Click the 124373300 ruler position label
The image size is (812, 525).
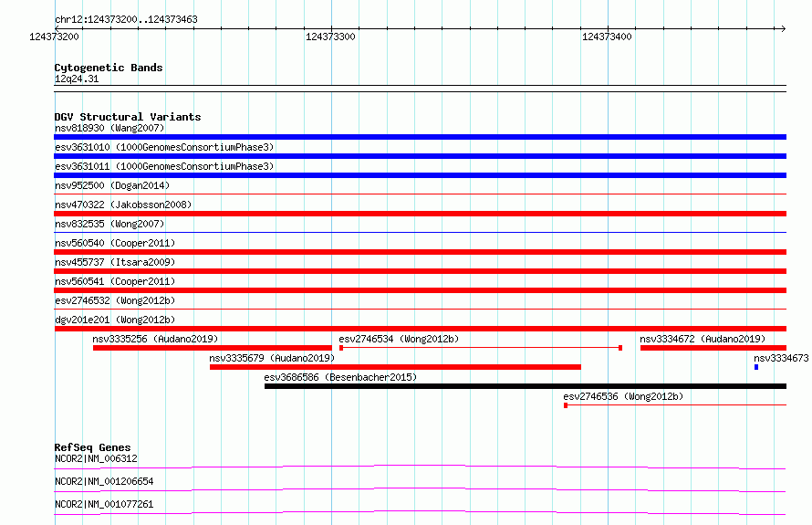pyautogui.click(x=330, y=37)
